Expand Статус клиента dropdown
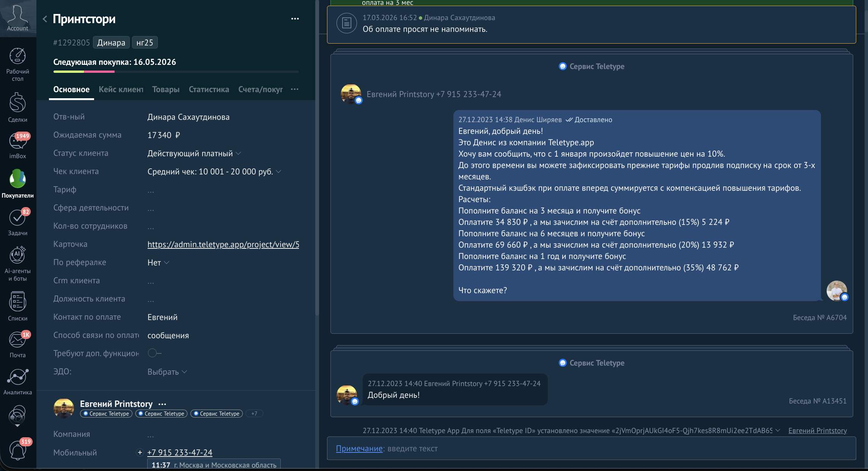The width and height of the screenshot is (868, 471). pos(194,154)
